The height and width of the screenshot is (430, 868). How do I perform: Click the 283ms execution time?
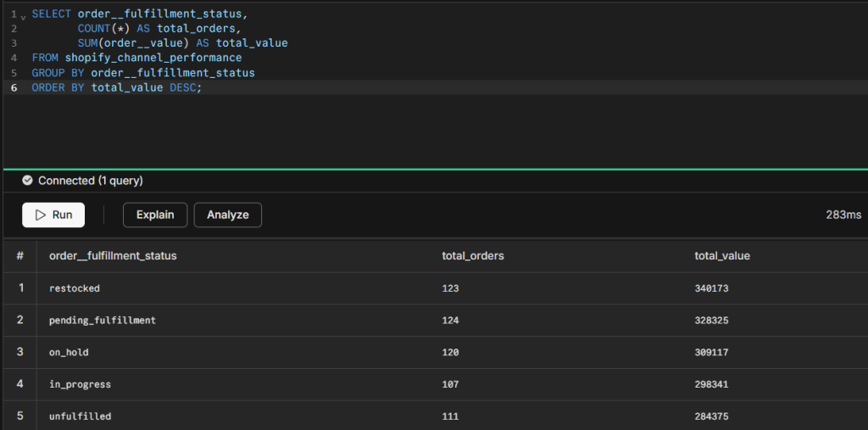coord(843,215)
